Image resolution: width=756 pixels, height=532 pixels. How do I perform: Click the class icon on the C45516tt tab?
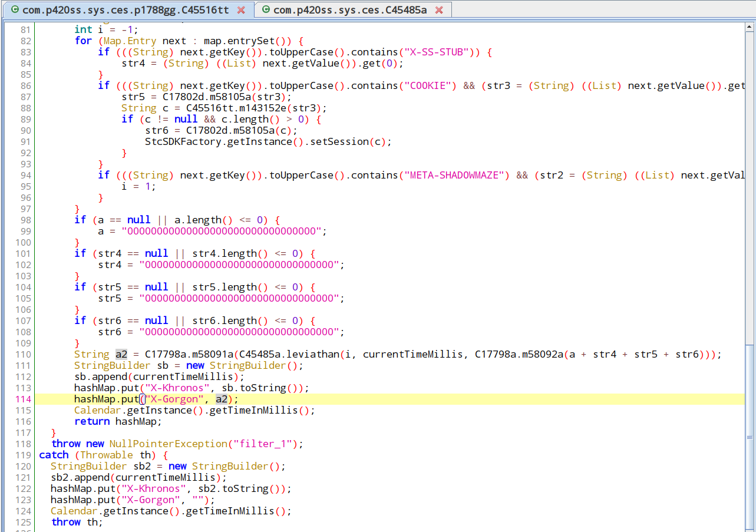(14, 10)
